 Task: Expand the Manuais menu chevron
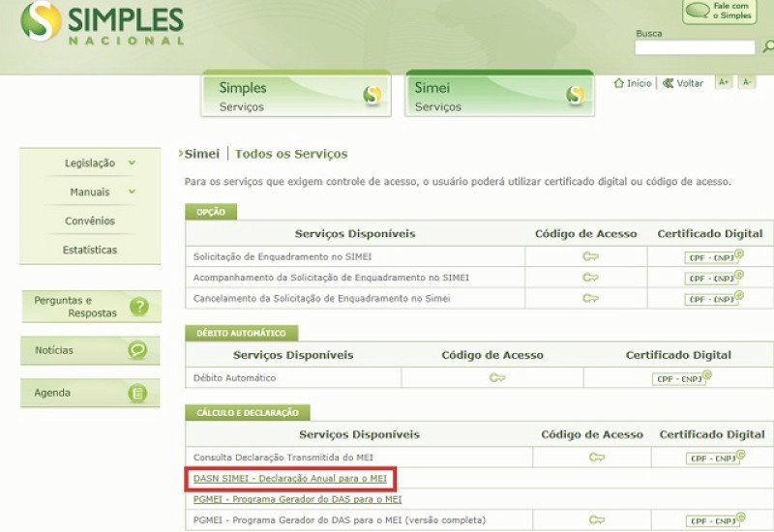click(x=132, y=191)
